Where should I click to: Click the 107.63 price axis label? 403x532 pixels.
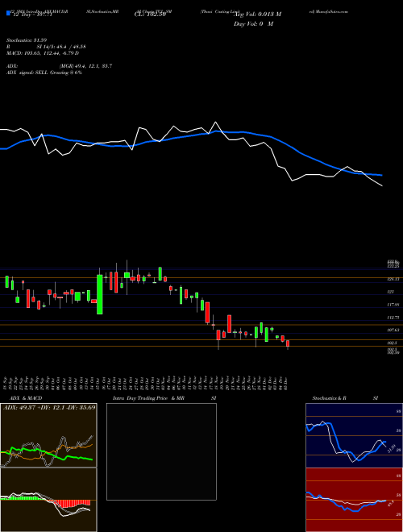click(393, 330)
